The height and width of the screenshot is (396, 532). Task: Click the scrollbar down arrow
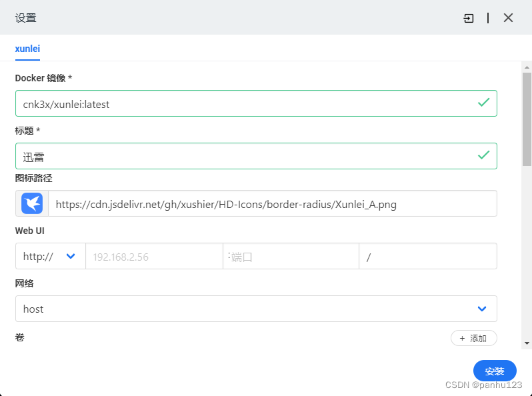point(527,343)
